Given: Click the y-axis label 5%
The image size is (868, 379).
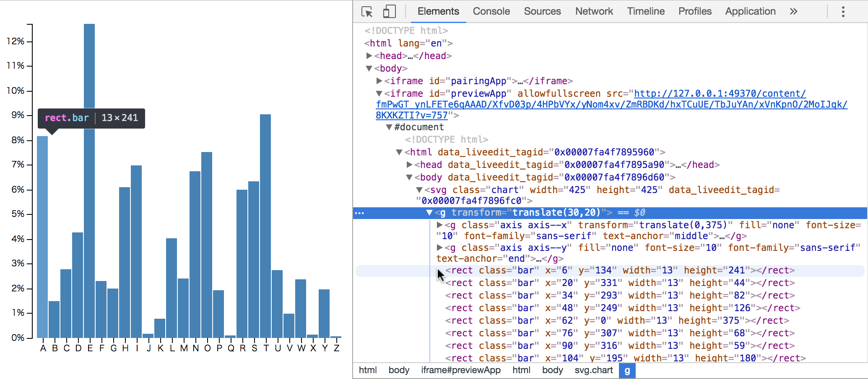Looking at the screenshot, I should coord(18,214).
